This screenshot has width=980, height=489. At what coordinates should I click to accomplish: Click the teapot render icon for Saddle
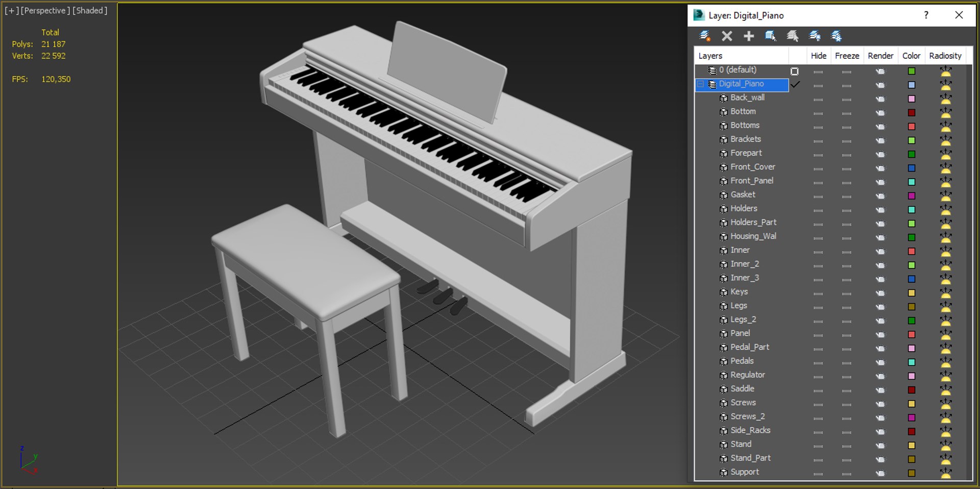tap(880, 390)
